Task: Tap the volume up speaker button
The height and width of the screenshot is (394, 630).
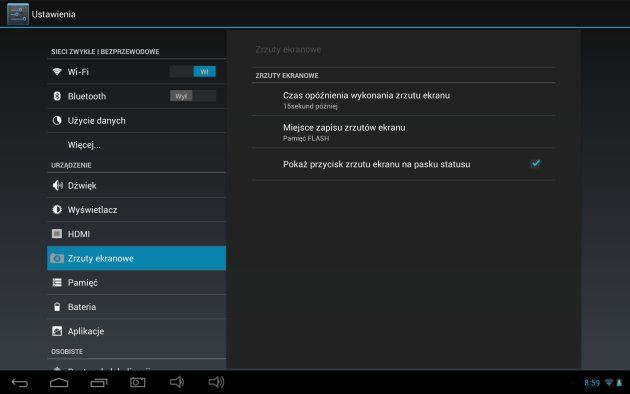Action: tap(216, 382)
